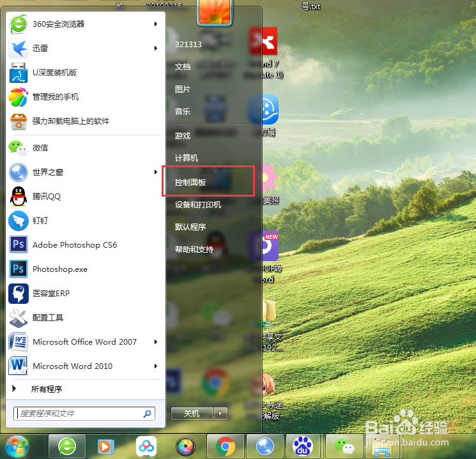The height and width of the screenshot is (459, 476).
Task: Expand the 迅雷 jump list arrow
Action: click(156, 49)
